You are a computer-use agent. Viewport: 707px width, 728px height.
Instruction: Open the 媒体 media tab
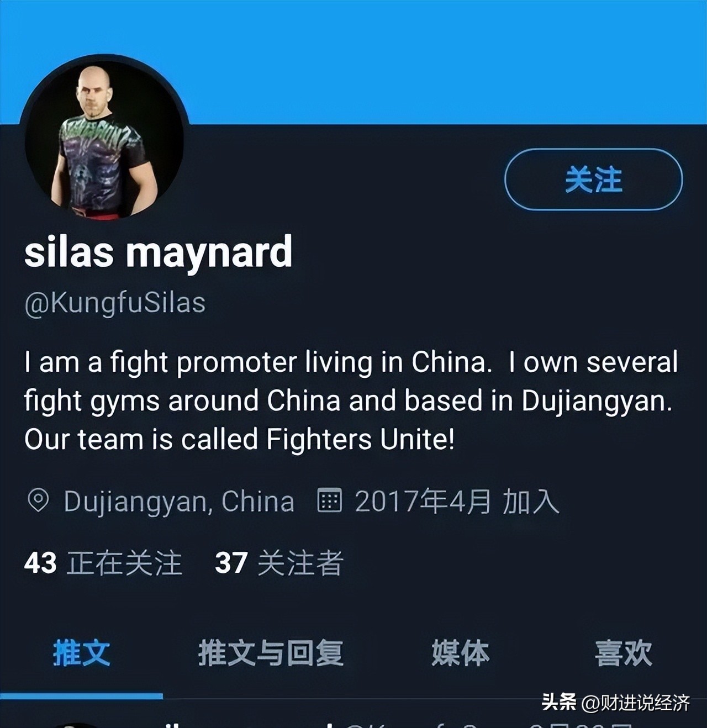click(461, 653)
